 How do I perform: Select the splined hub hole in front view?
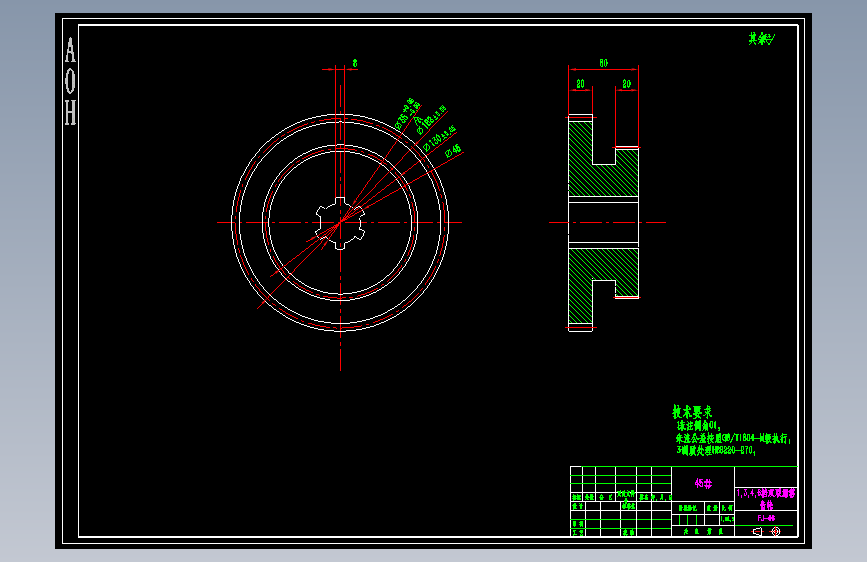click(340, 223)
